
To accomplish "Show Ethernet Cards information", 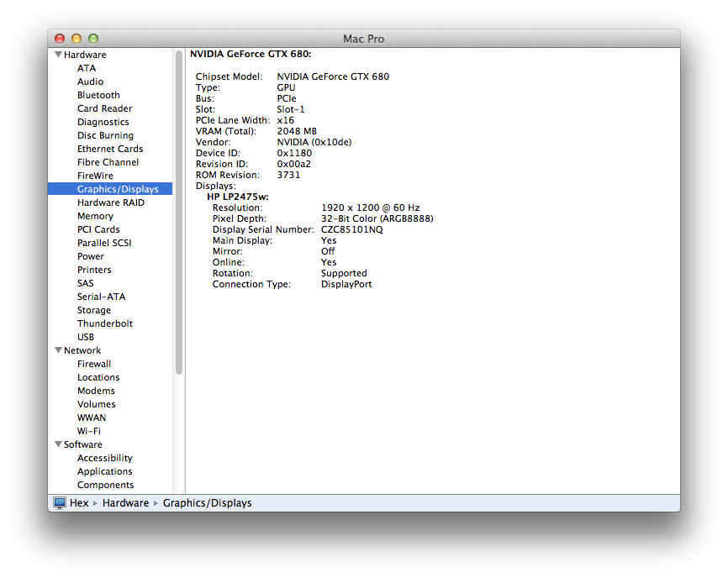I will coord(110,149).
